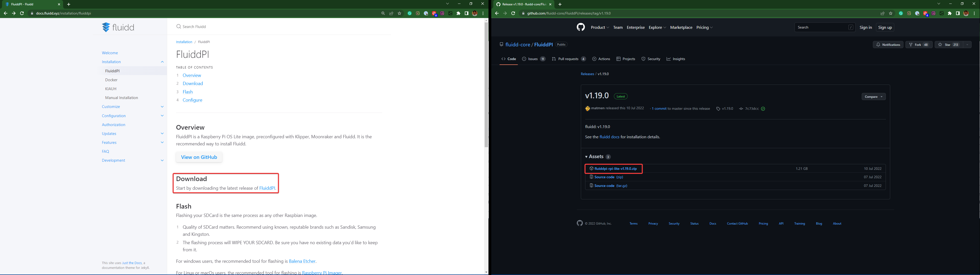Click Sign in on GitHub
This screenshot has height=275, width=980.
point(866,28)
